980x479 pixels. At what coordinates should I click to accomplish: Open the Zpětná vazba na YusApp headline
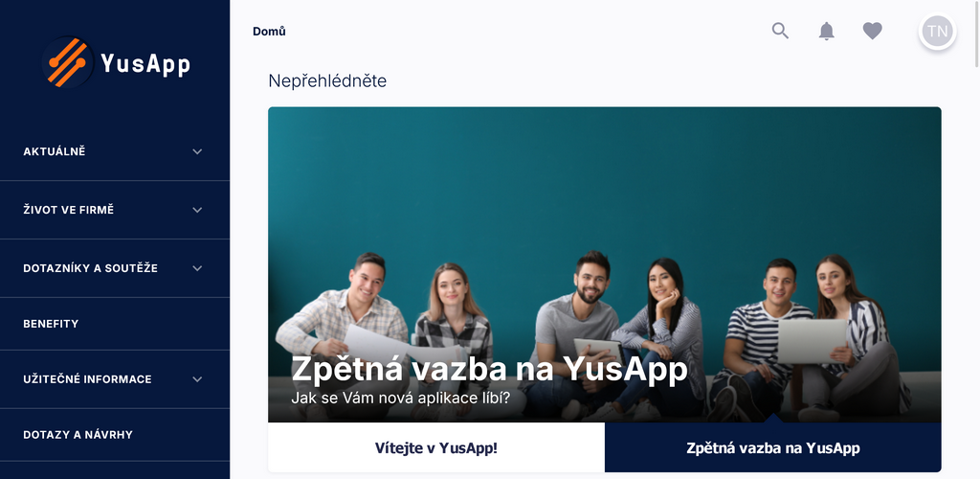click(489, 369)
